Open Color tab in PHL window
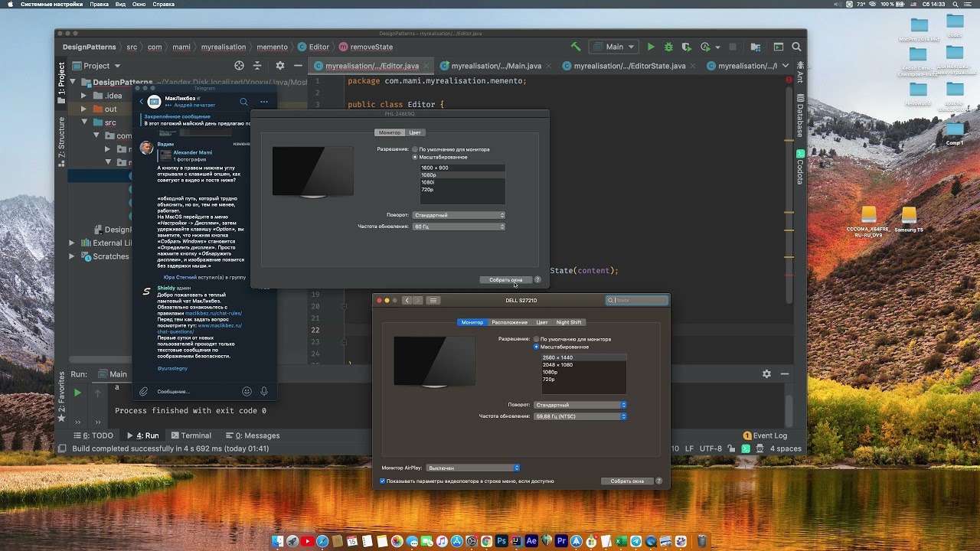 pos(414,132)
